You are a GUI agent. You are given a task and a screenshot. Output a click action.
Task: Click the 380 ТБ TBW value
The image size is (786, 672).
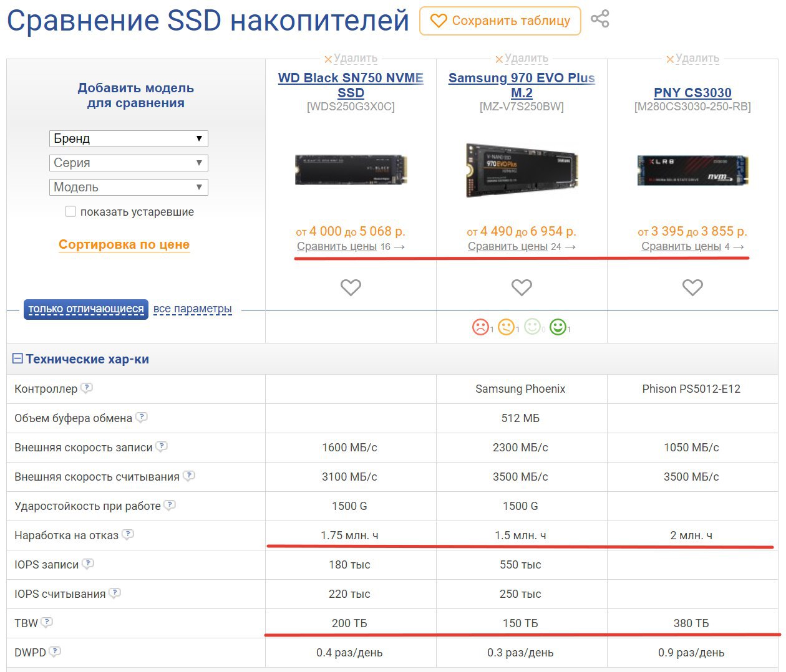click(x=691, y=623)
